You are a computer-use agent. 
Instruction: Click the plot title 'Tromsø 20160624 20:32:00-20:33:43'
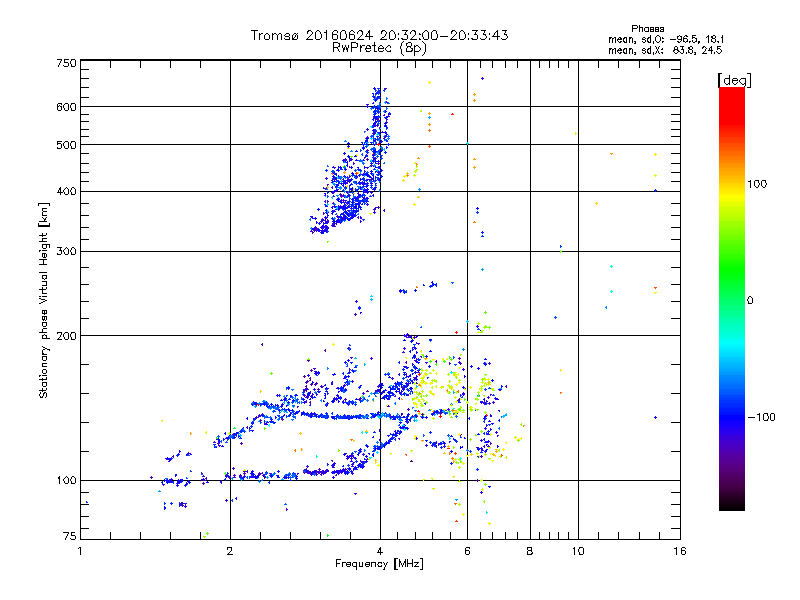[x=379, y=35]
